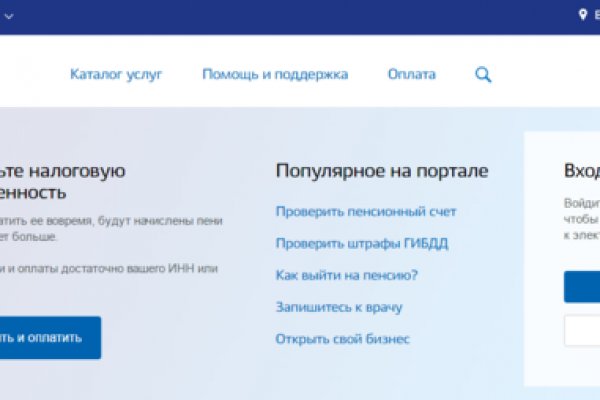
Task: Click the magnifier search icon
Action: (484, 75)
